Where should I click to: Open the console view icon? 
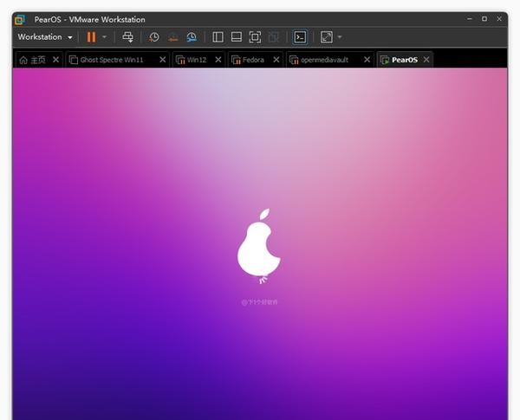(300, 37)
